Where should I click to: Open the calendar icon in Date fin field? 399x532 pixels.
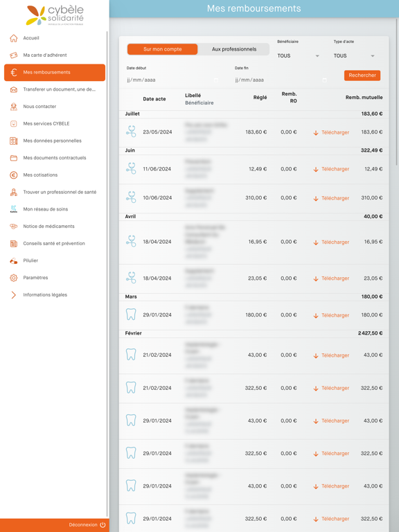(324, 80)
